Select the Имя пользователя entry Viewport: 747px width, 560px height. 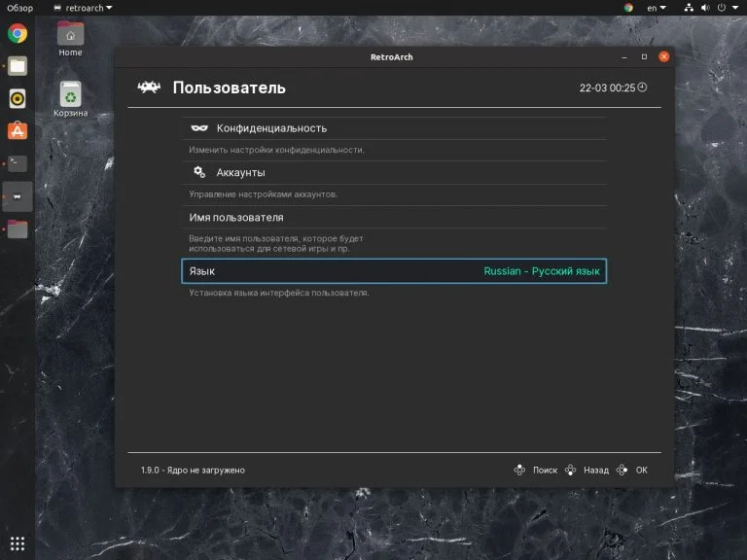point(395,217)
